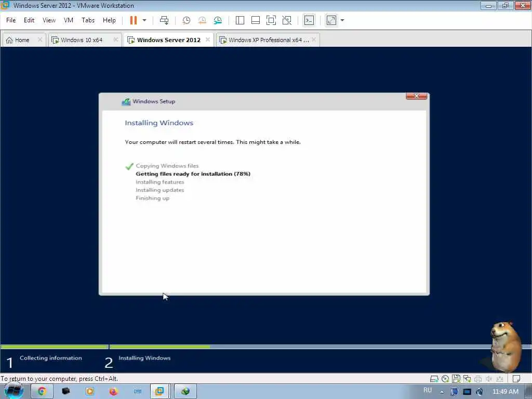532x399 pixels.
Task: Click the Send Ctrl+Alt+Del icon
Action: point(164,20)
